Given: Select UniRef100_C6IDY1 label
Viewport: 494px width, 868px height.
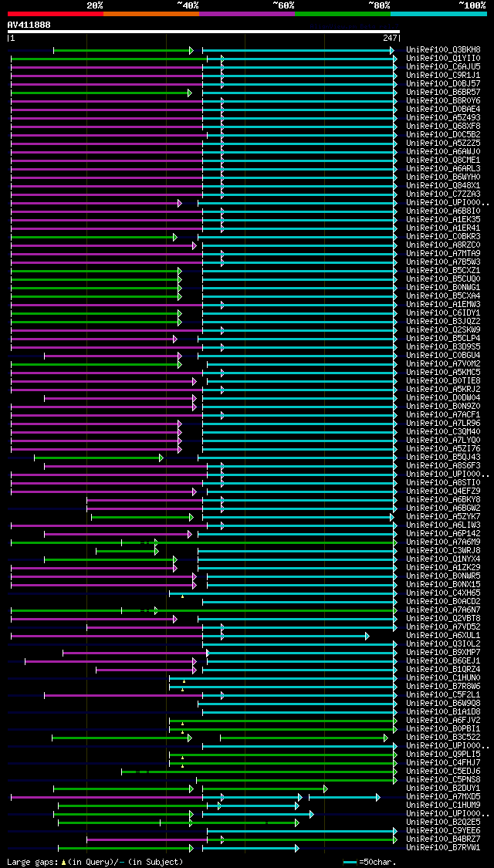Looking at the screenshot, I should 443,312.
